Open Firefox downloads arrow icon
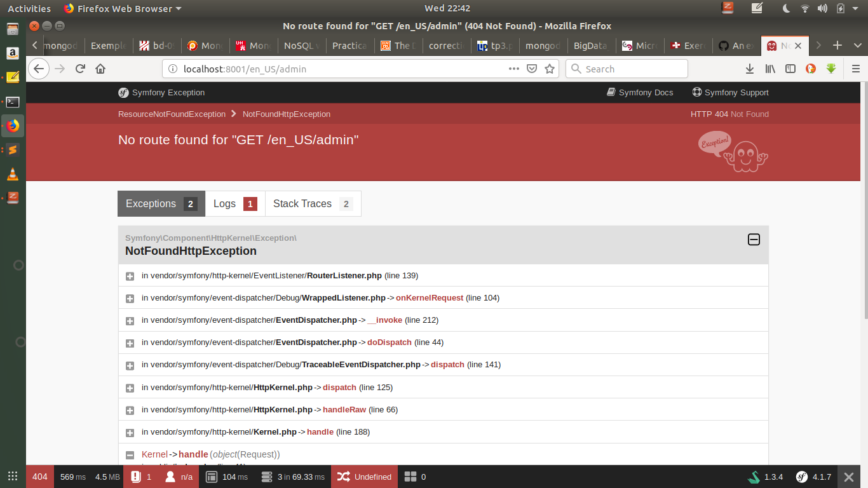The image size is (868, 488). point(750,69)
